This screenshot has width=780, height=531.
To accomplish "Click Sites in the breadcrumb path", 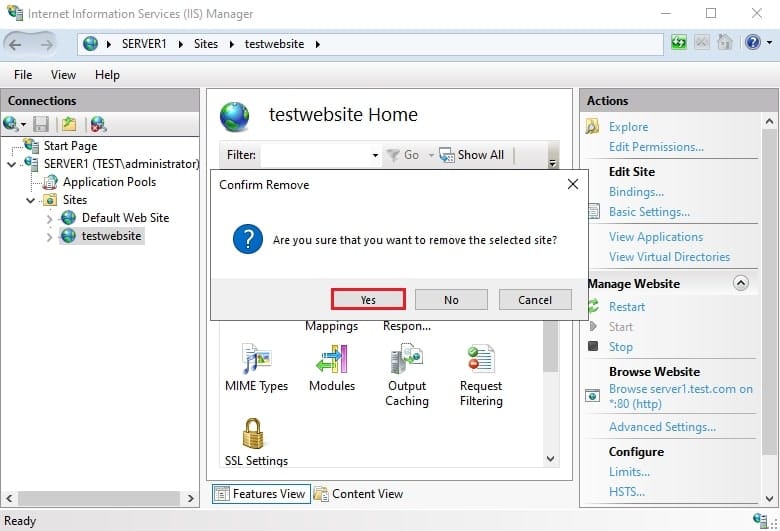I will click(206, 44).
